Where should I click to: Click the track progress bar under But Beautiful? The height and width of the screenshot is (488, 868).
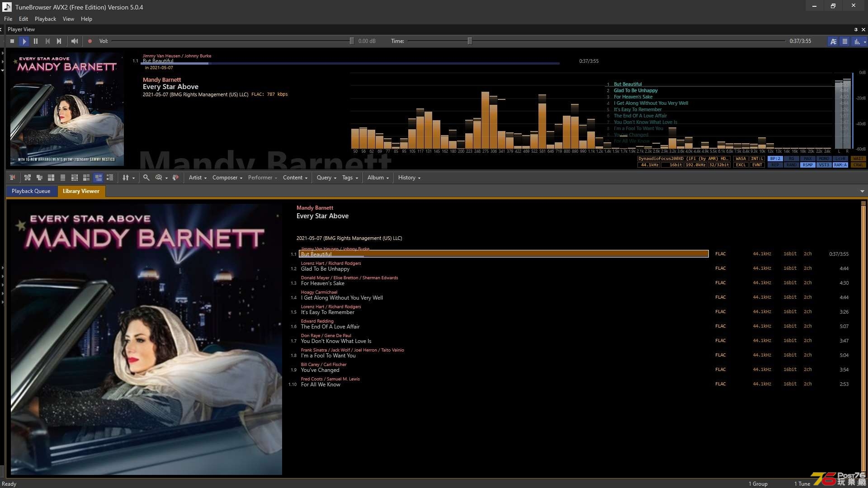tap(351, 64)
